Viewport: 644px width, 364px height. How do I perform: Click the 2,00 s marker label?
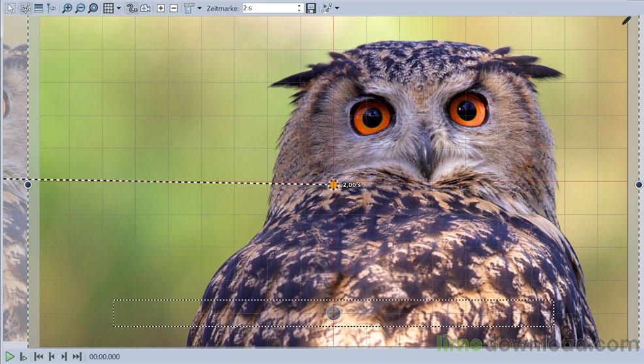pos(351,185)
